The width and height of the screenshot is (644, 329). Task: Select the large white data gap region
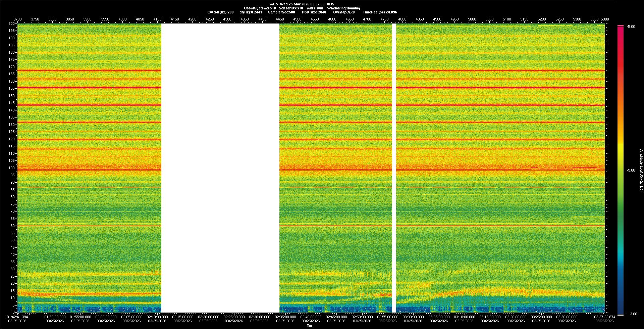coord(220,168)
